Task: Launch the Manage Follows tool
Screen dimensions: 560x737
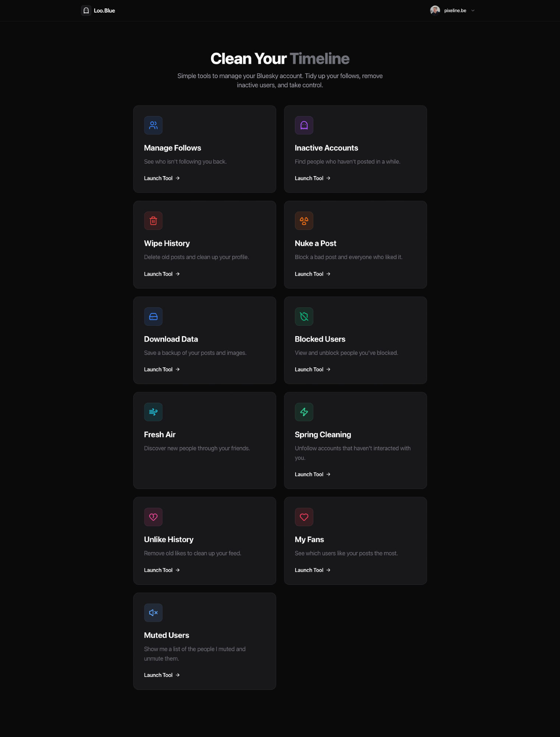Action: [162, 178]
